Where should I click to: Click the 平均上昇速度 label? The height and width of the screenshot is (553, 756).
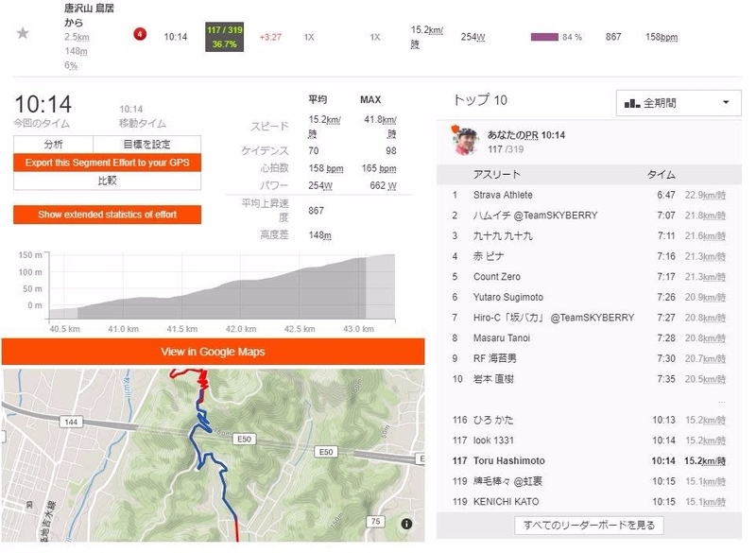[266, 210]
